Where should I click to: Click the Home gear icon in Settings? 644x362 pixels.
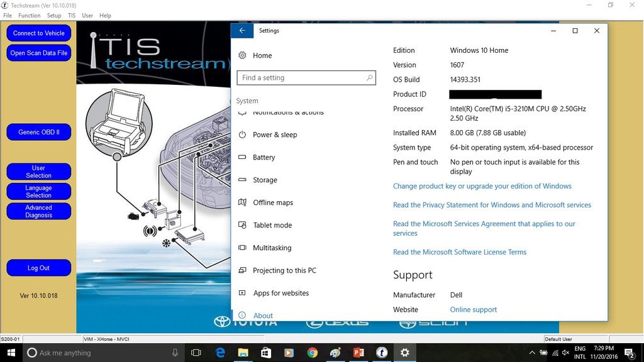coord(242,55)
